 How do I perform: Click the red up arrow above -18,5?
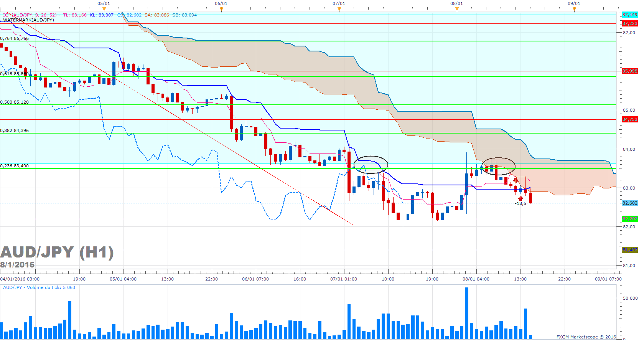(x=520, y=198)
